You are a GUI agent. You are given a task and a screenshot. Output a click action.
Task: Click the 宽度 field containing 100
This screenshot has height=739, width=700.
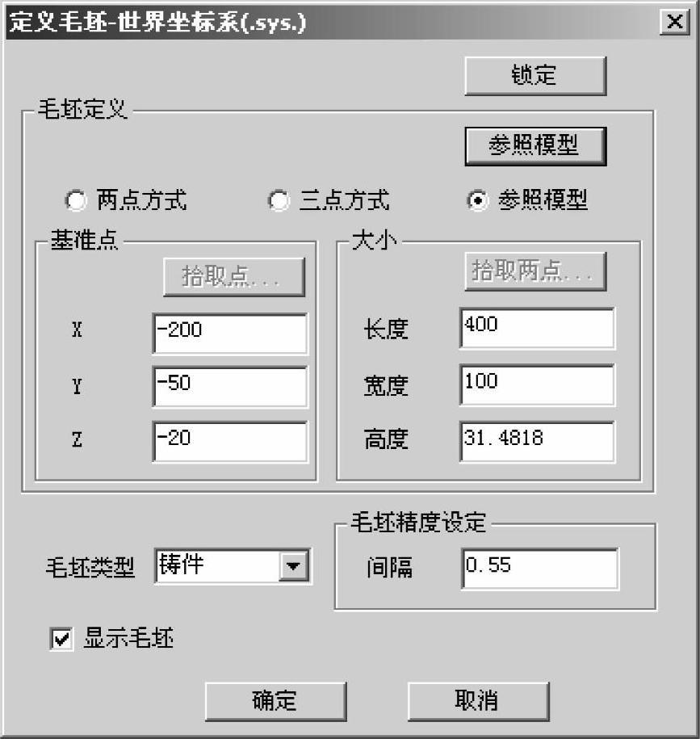pos(537,384)
